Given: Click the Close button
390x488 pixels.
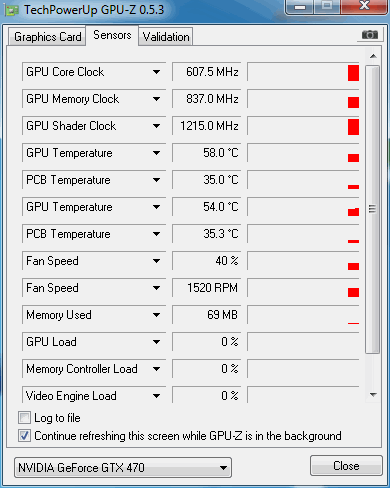Looking at the screenshot, I should pos(346,466).
